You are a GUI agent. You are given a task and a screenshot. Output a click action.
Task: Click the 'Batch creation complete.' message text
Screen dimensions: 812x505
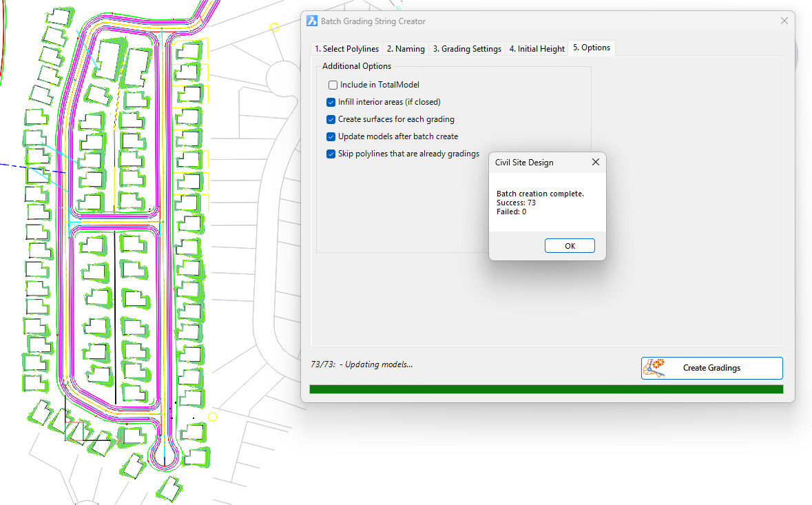click(x=540, y=194)
